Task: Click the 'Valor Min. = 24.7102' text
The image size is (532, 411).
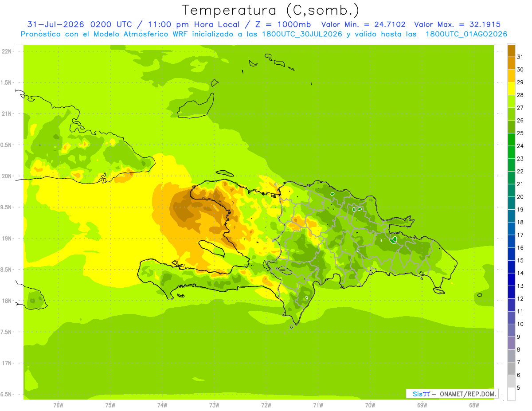Action: tap(363, 24)
